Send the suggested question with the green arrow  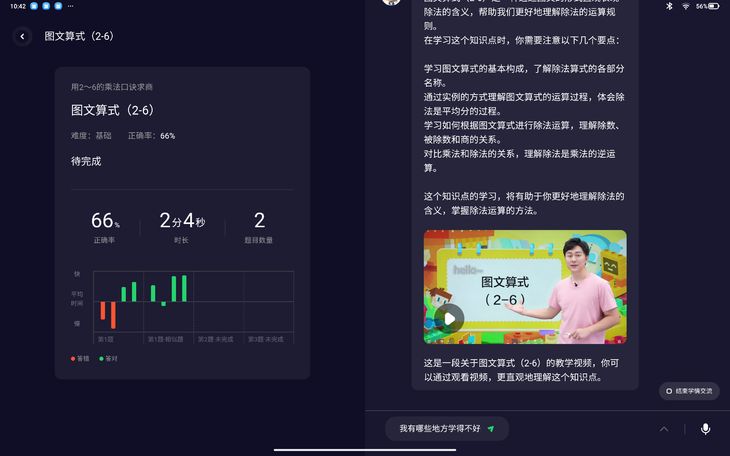pos(491,429)
